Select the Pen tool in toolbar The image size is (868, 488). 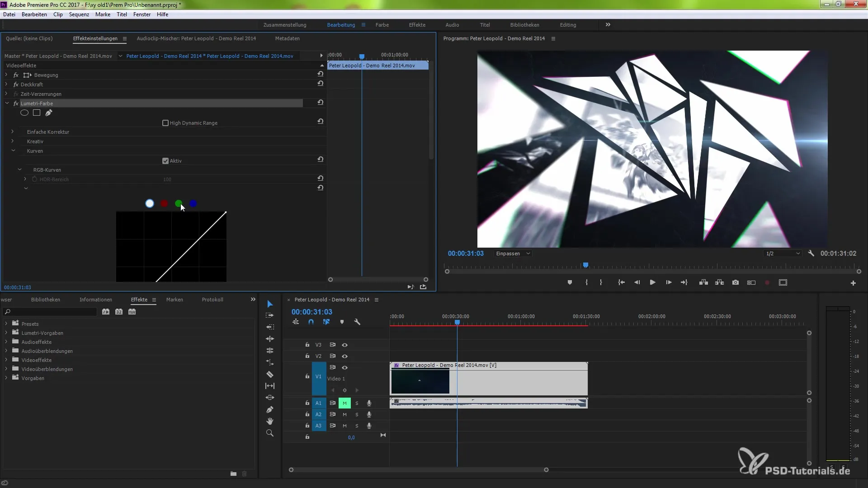point(270,409)
